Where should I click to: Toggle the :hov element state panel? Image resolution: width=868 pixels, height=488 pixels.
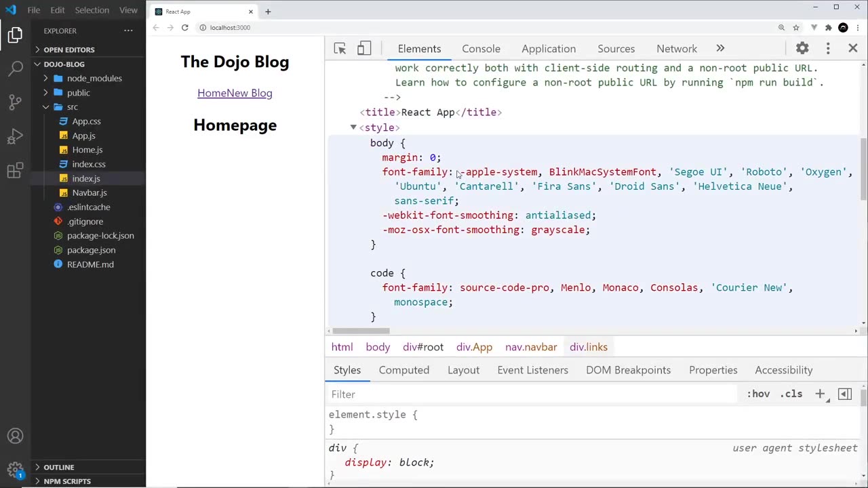click(x=758, y=394)
